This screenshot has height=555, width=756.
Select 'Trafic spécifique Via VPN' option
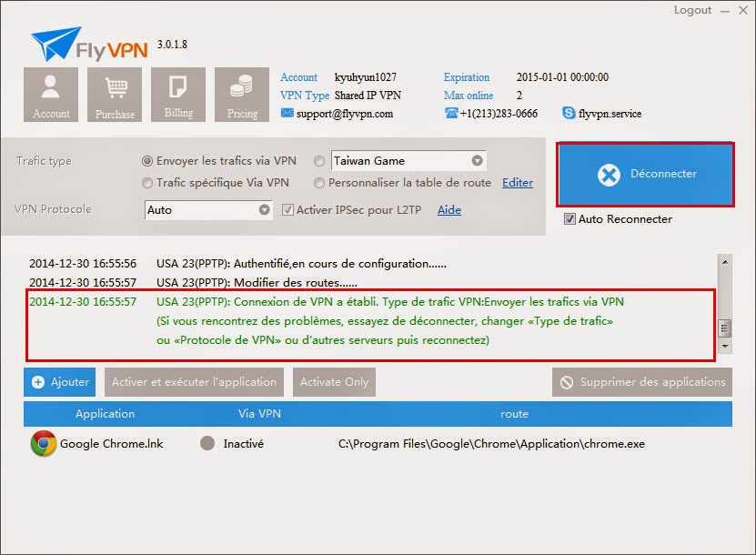pos(147,183)
